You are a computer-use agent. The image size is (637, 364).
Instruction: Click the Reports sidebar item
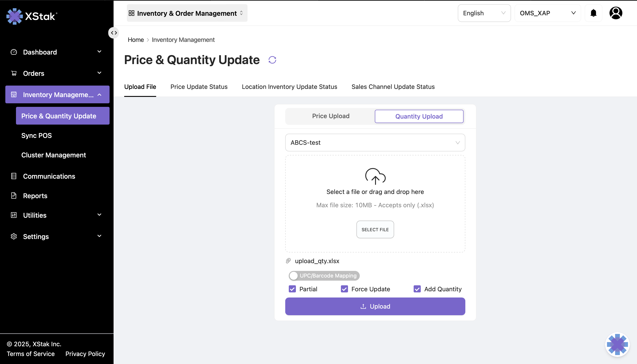(x=35, y=196)
